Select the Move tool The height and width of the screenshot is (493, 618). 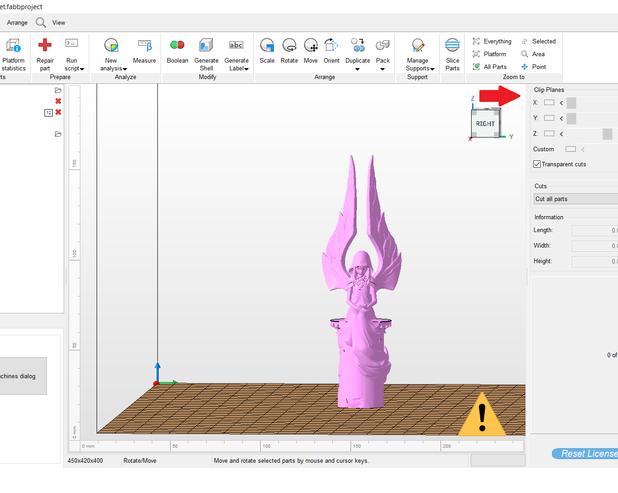[x=311, y=46]
